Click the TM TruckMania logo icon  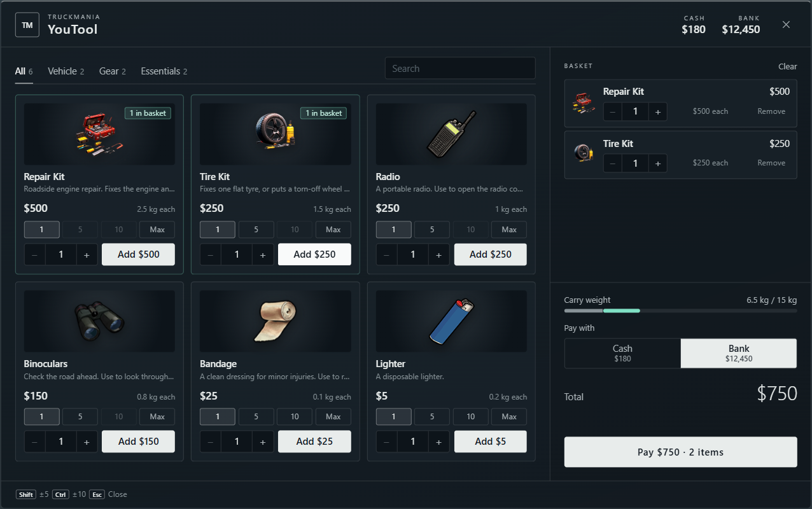(x=27, y=25)
